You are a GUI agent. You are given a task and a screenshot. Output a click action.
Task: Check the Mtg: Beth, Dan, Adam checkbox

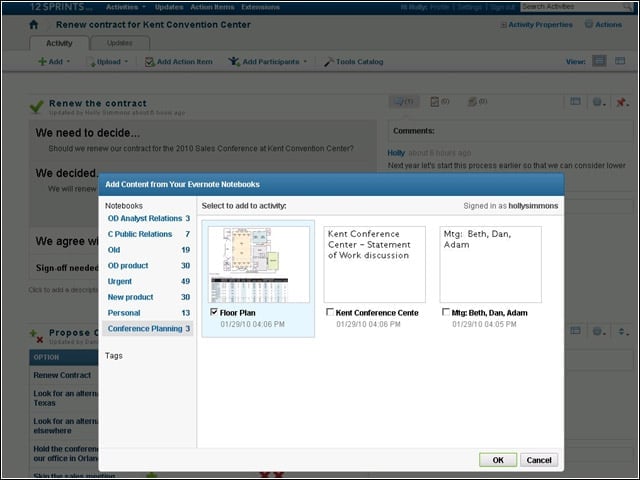(x=446, y=312)
